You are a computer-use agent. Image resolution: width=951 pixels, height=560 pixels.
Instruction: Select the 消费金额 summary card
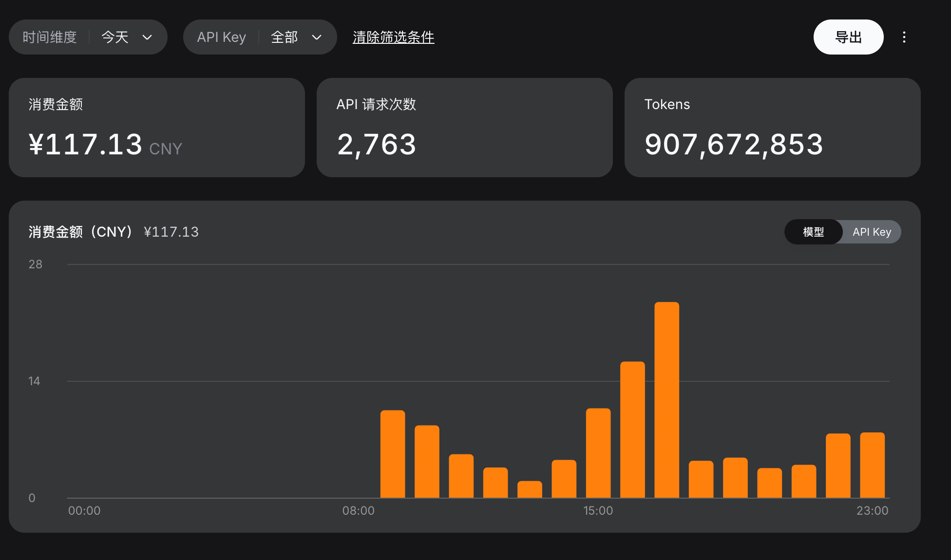(x=157, y=128)
